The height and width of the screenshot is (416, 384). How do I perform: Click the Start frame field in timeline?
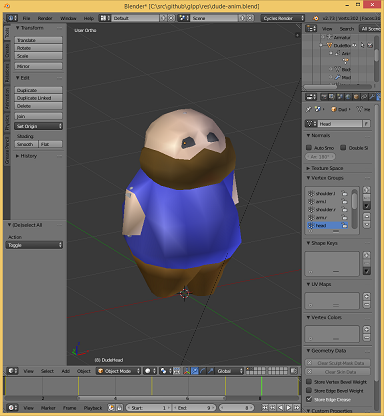tap(148, 408)
